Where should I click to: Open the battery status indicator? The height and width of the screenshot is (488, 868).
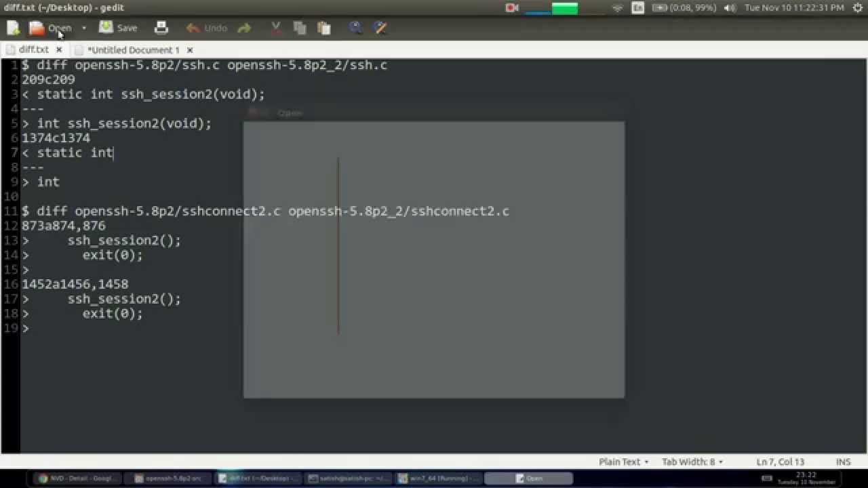pos(685,7)
